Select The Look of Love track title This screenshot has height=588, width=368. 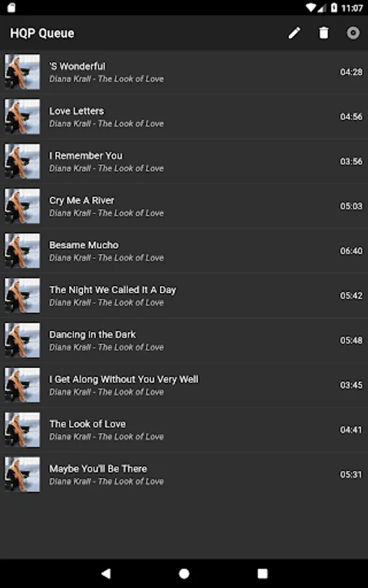click(88, 424)
